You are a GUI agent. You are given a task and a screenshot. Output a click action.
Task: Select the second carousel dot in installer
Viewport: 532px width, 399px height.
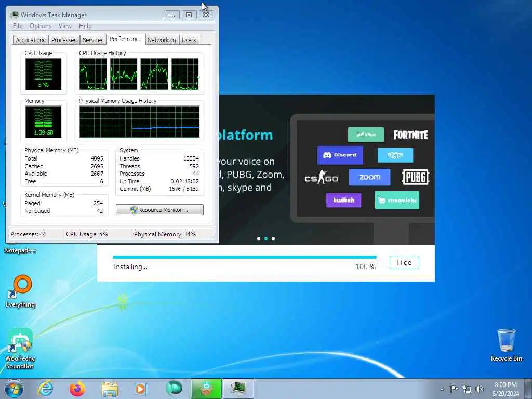click(x=266, y=238)
